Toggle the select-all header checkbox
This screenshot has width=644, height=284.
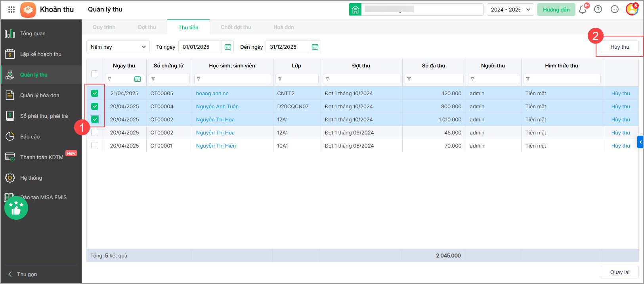pos(95,73)
